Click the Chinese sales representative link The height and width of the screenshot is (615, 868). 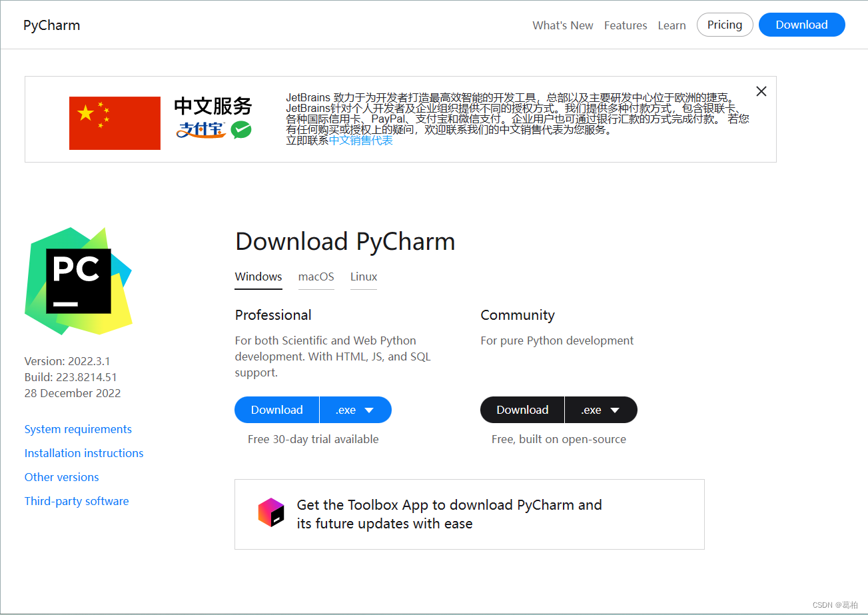[361, 141]
